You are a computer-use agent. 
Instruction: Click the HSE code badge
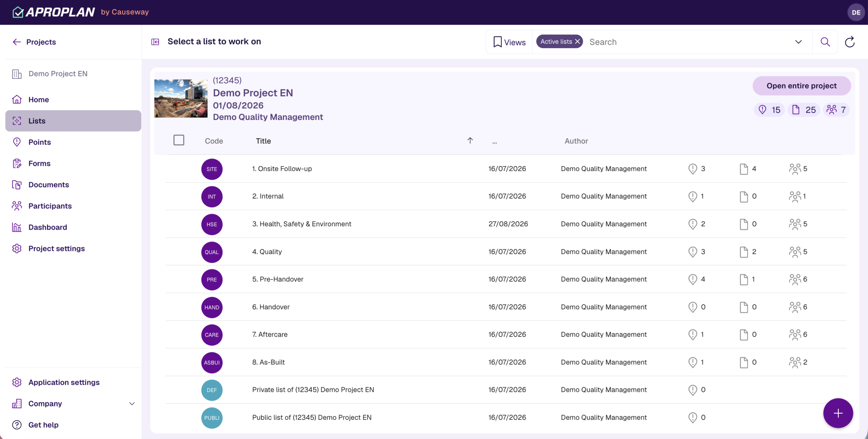point(212,225)
